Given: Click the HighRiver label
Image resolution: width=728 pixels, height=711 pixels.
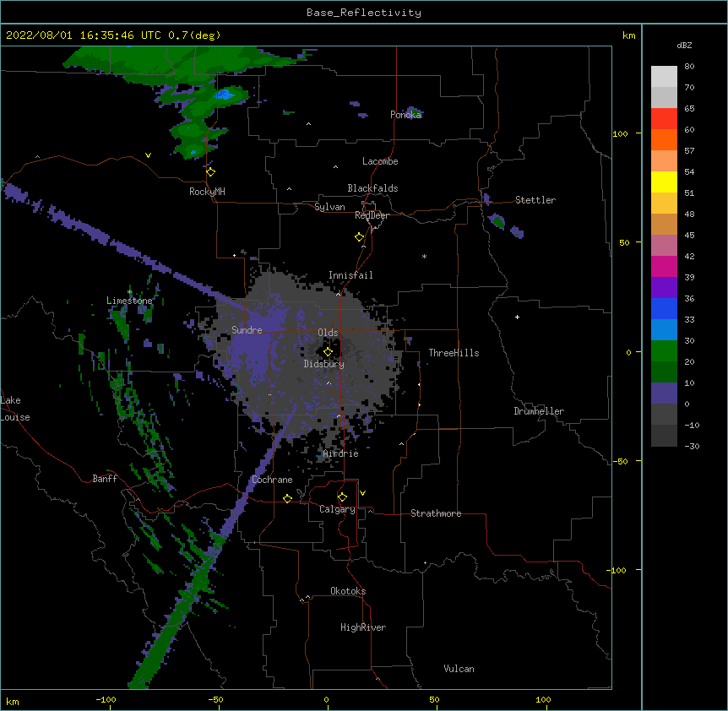Looking at the screenshot, I should (363, 627).
